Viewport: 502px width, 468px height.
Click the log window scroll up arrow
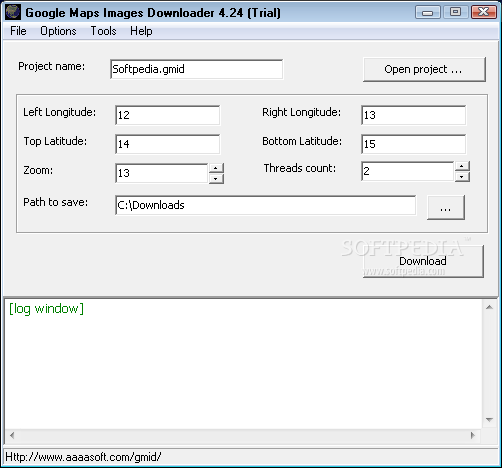(x=489, y=307)
